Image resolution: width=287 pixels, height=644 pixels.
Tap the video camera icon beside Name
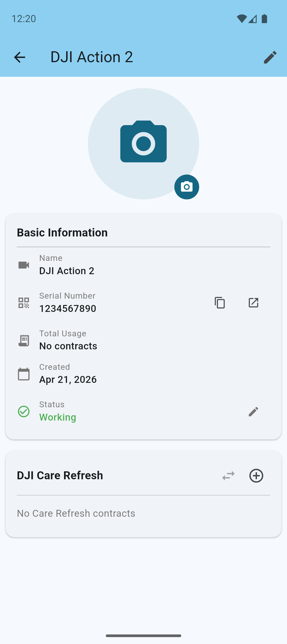coord(24,265)
